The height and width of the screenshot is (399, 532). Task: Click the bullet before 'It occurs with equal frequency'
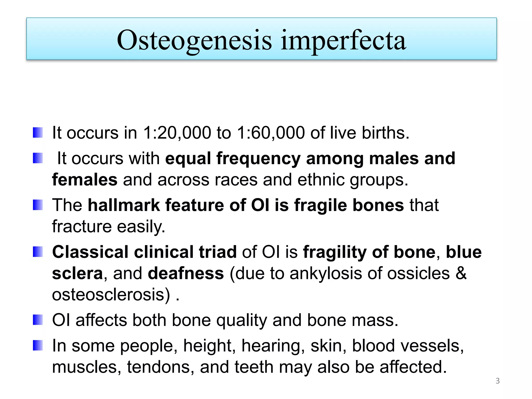point(38,158)
